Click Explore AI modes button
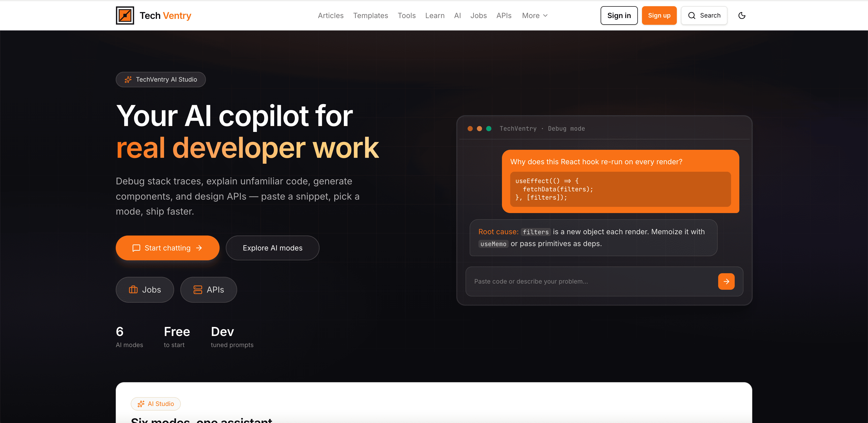Viewport: 868px width, 423px height. (272, 248)
